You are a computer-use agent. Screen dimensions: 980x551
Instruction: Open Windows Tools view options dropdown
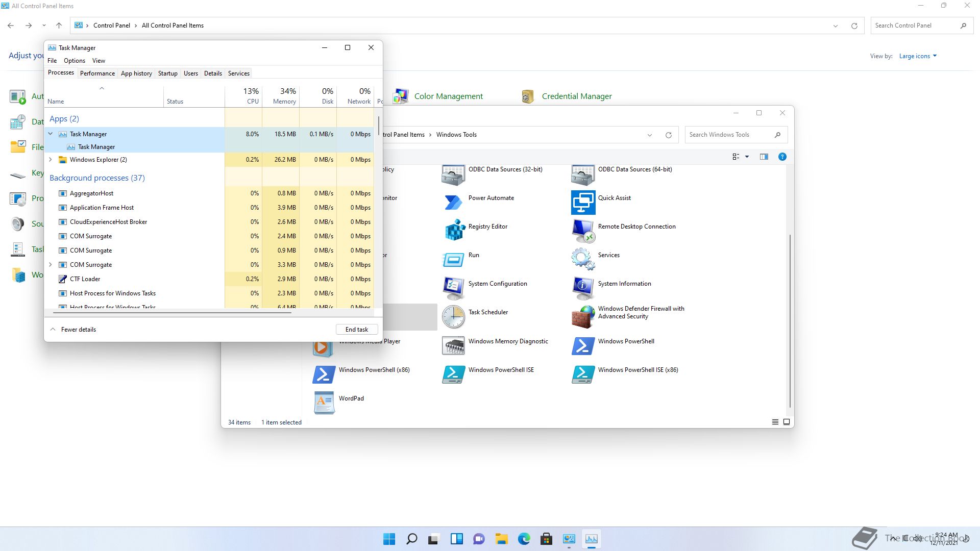(747, 157)
